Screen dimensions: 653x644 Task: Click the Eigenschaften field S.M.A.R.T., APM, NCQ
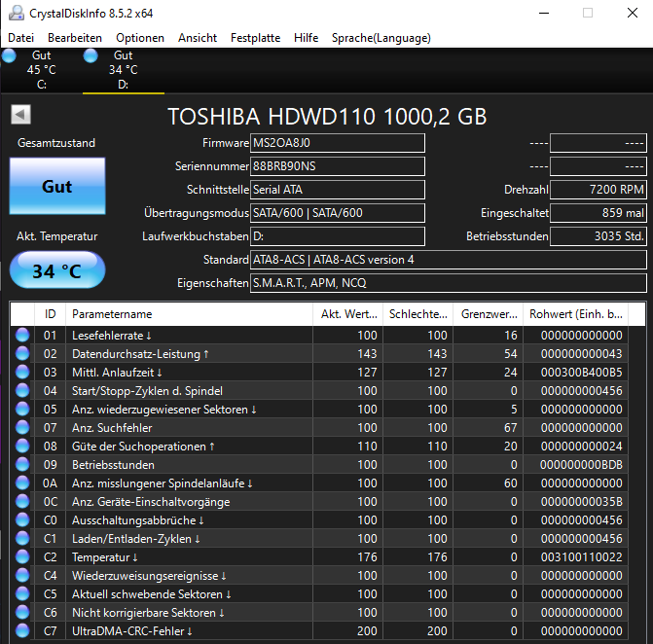448,283
